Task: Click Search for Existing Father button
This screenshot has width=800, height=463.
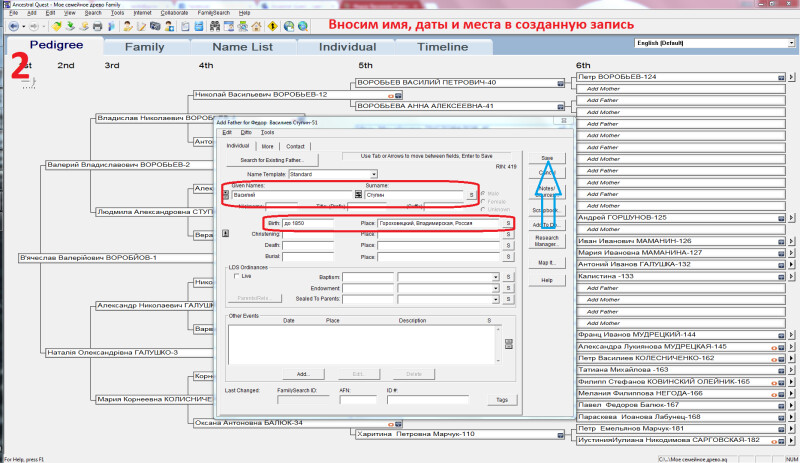Action: coord(272,160)
